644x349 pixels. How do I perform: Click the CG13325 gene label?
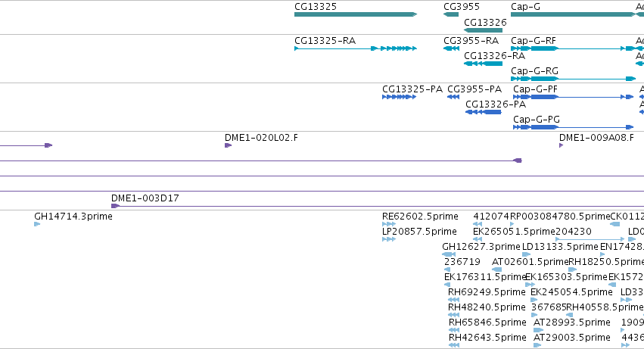(316, 7)
